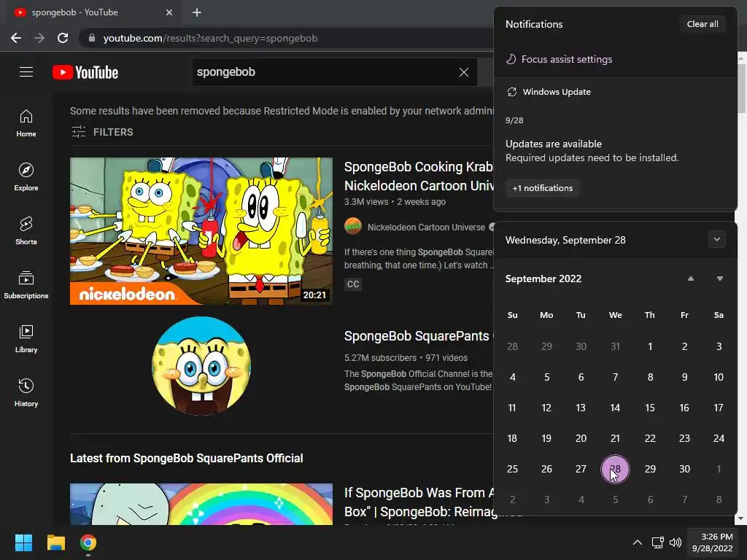Open the search FILTERS options

(102, 132)
